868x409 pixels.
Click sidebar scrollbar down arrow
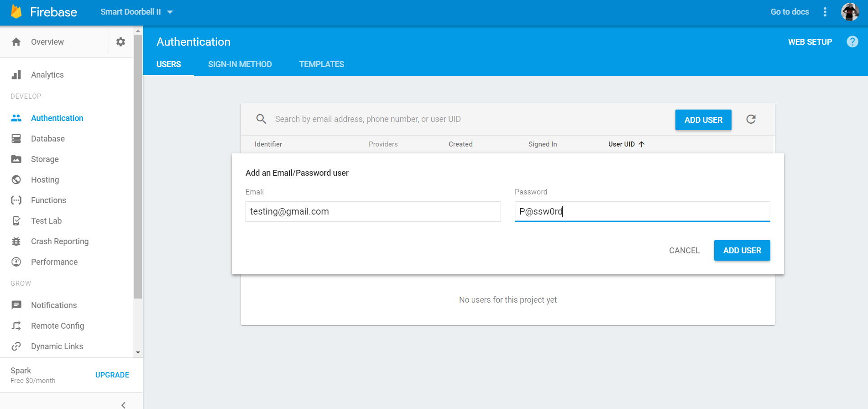coord(138,353)
